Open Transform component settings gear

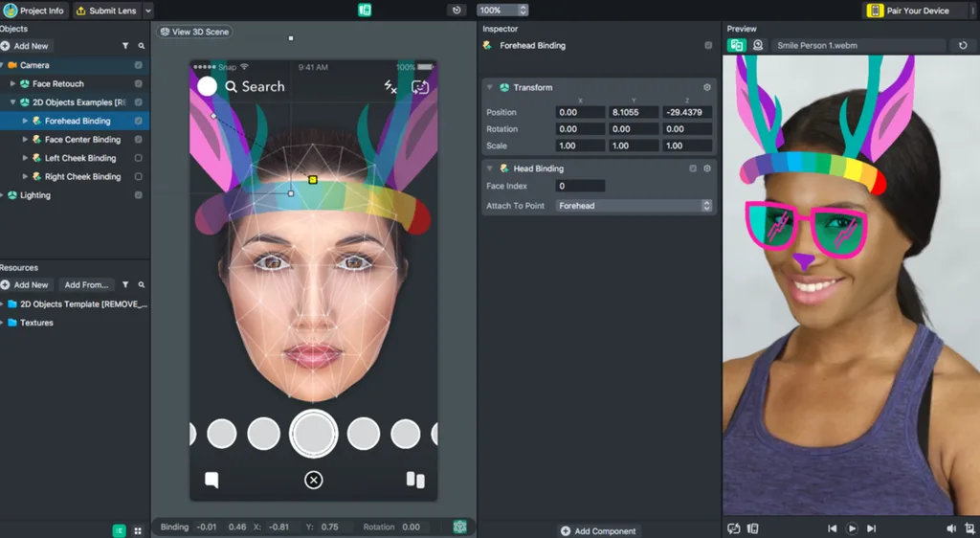(x=707, y=87)
